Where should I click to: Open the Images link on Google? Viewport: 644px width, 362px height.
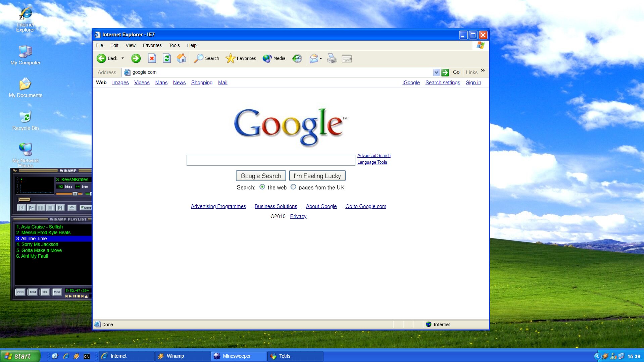120,83
